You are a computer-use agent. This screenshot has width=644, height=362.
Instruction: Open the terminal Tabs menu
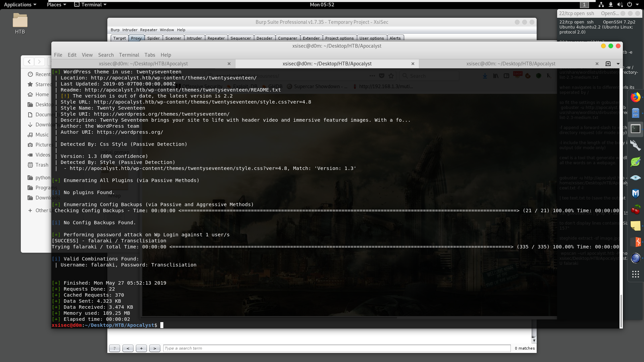[150, 55]
